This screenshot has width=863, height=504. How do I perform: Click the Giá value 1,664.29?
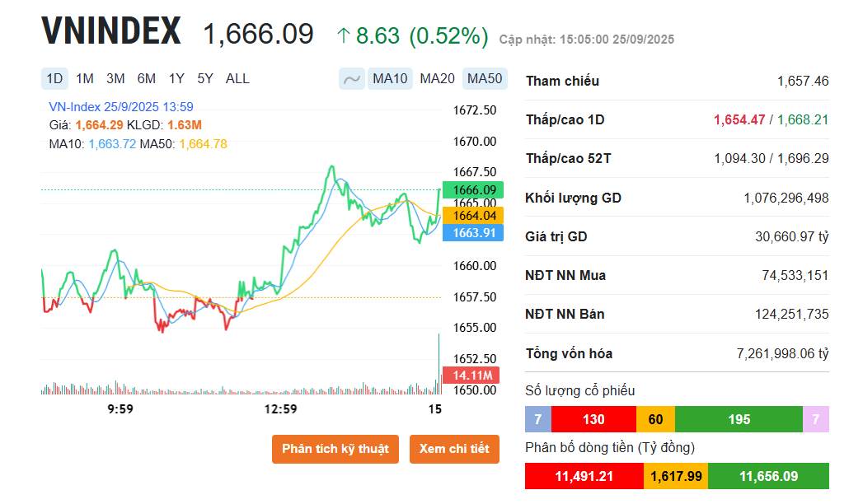pyautogui.click(x=99, y=125)
